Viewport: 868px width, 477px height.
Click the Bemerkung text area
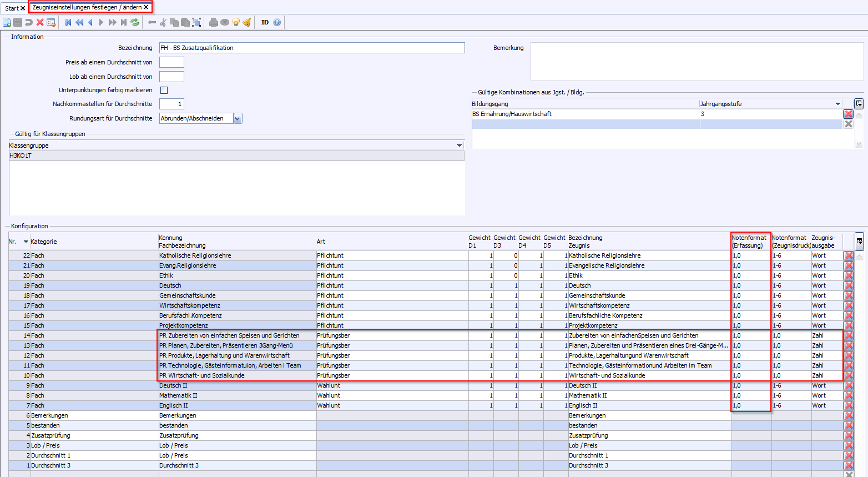click(x=697, y=62)
